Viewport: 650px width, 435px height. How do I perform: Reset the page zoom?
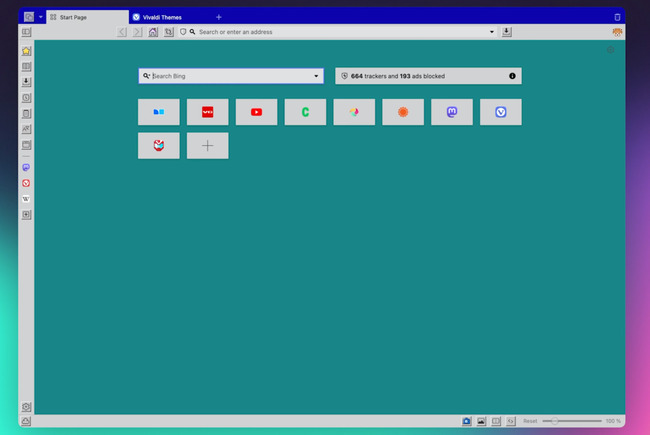tap(530, 421)
